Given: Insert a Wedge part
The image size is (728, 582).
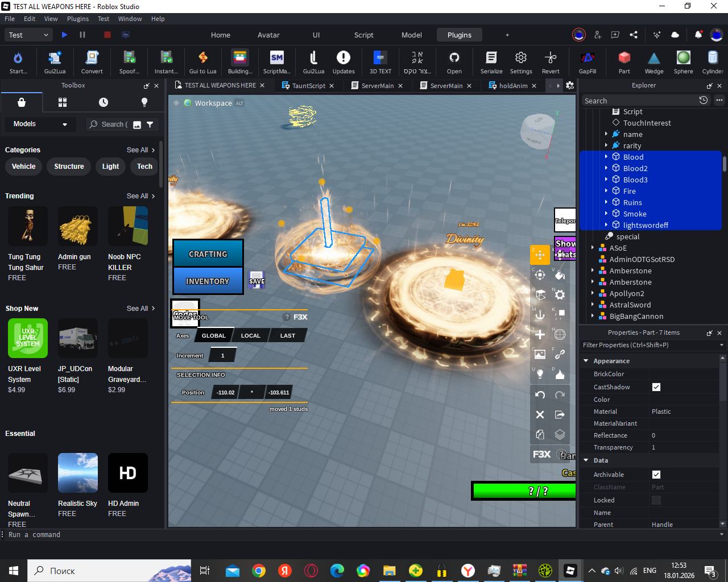Looking at the screenshot, I should point(654,62).
